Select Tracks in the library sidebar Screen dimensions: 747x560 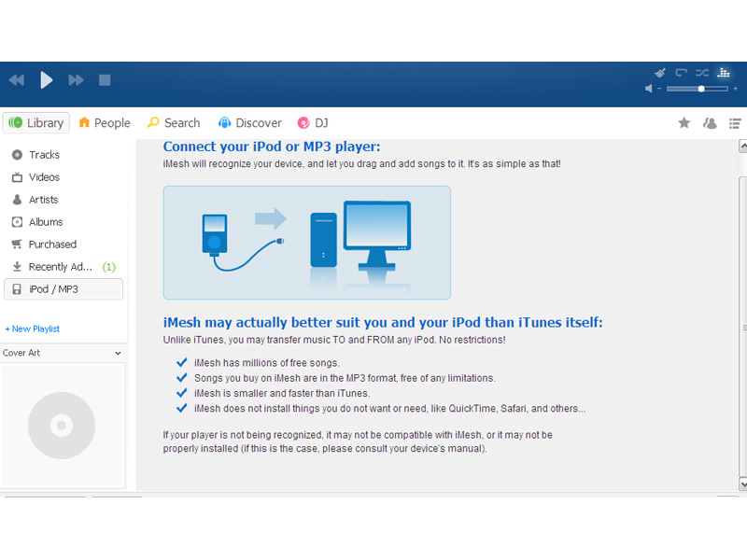[x=44, y=155]
